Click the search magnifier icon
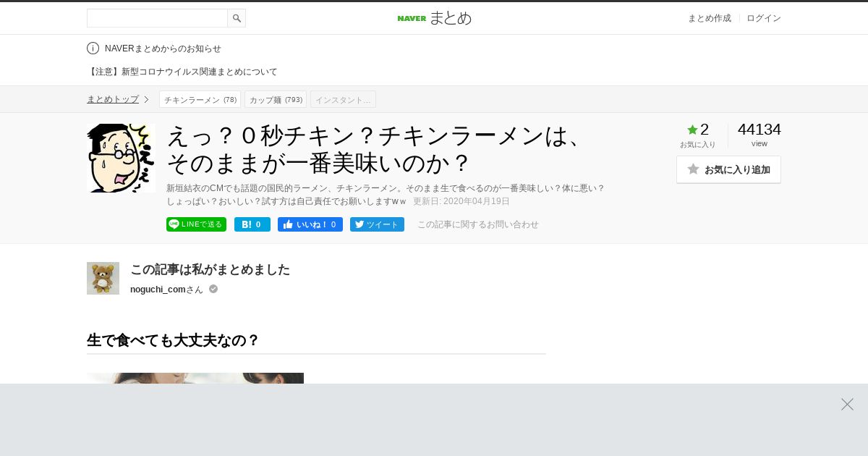This screenshot has width=868, height=456. (237, 18)
